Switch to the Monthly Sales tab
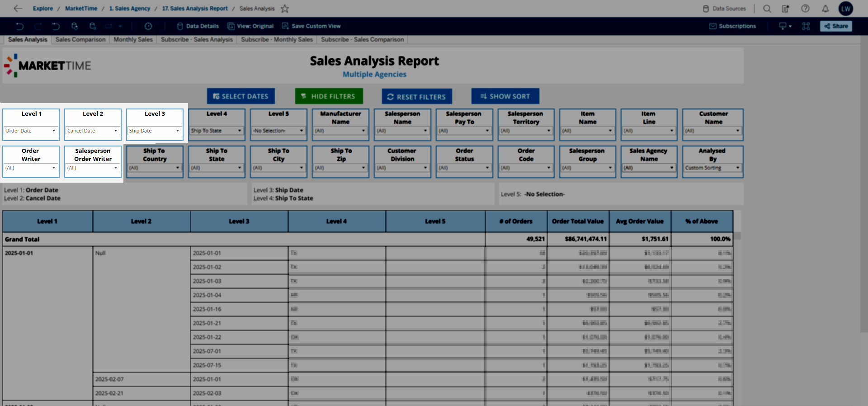Screen dimensions: 868x406 click(x=133, y=40)
